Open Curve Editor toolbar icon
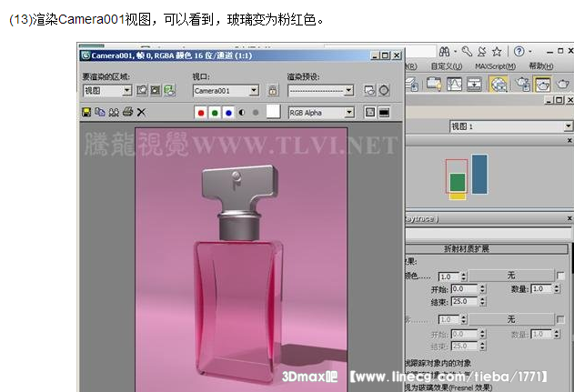 [454, 85]
